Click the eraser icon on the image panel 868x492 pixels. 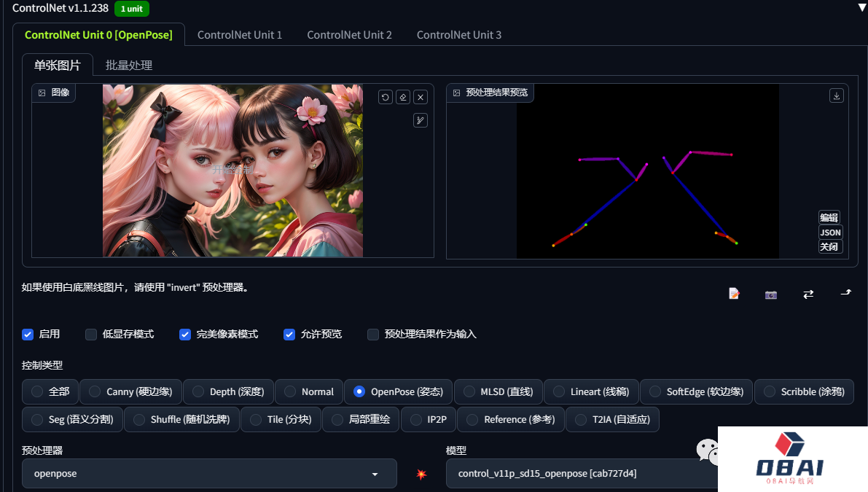pos(403,97)
